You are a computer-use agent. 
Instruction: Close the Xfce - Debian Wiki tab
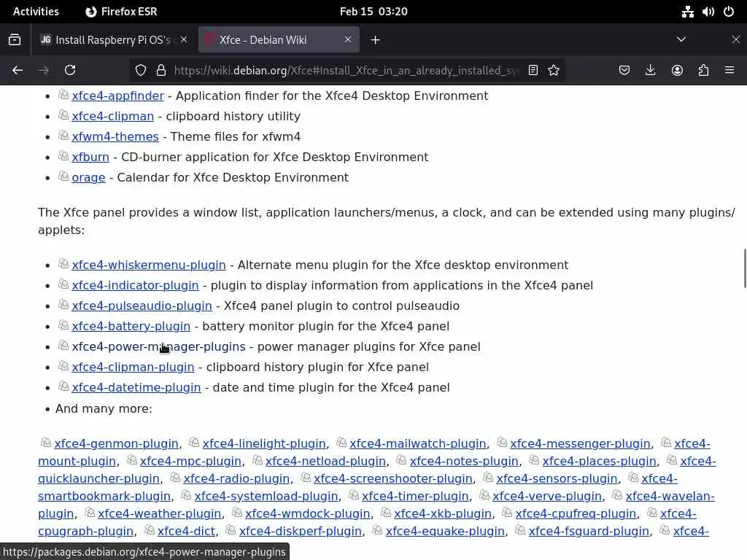pos(348,39)
